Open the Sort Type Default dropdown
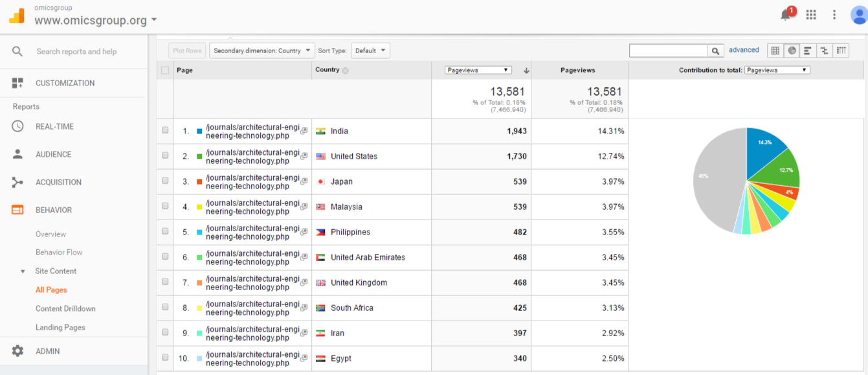Viewport: 868px width, 375px height. click(370, 51)
